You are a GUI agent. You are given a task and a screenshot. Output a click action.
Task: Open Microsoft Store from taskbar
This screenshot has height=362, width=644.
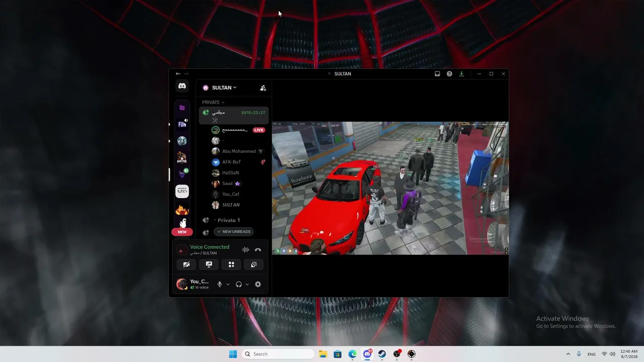pyautogui.click(x=338, y=354)
